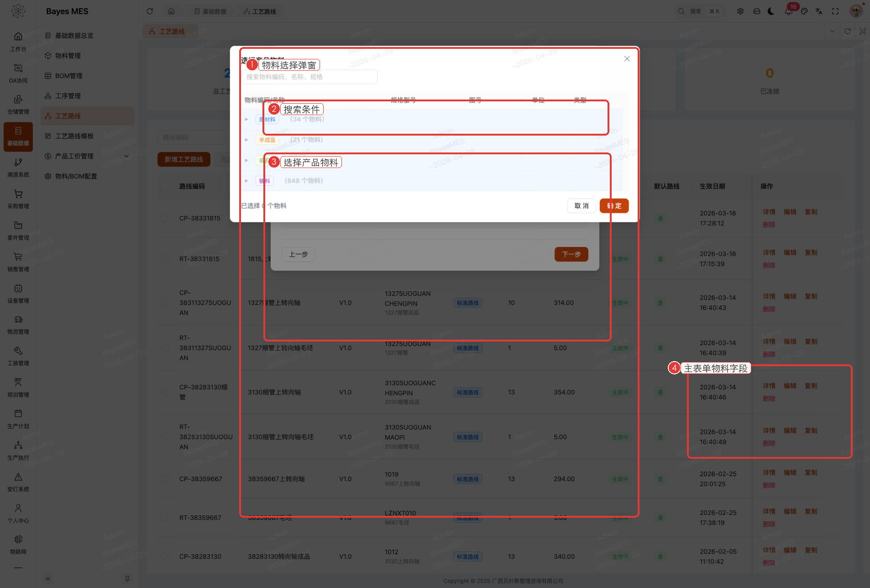Open the user avatar menu
Screen dimensions: 870x588
(856, 11)
